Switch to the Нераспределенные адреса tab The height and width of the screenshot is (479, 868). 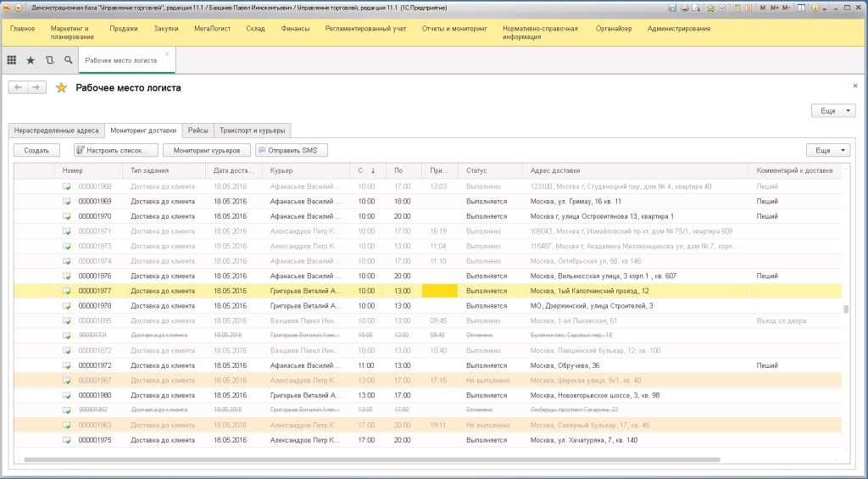[x=57, y=131]
